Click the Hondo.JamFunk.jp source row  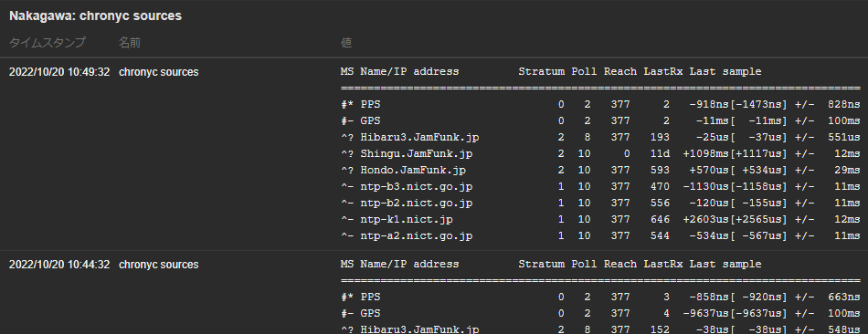600,171
